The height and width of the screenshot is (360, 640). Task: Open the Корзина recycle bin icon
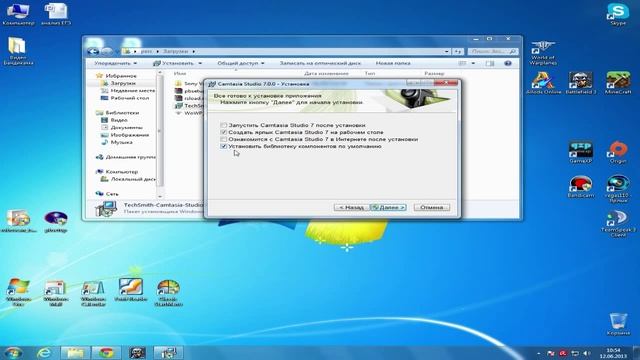(x=618, y=324)
